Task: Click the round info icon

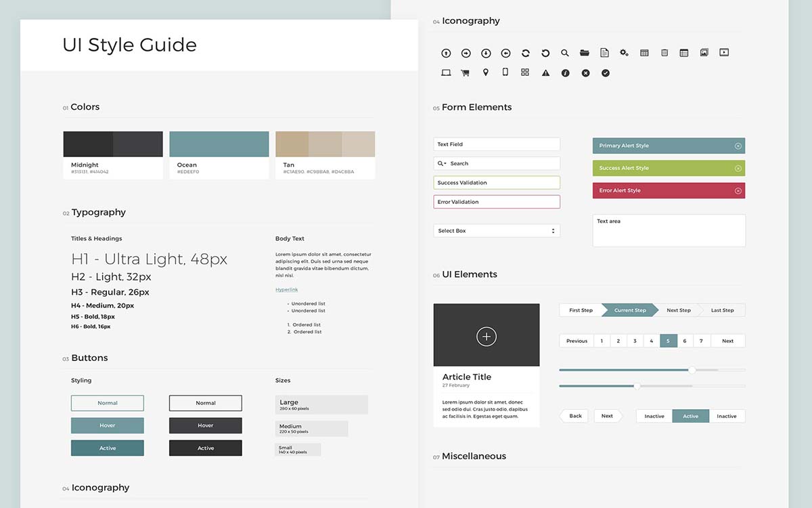Action: [566, 73]
